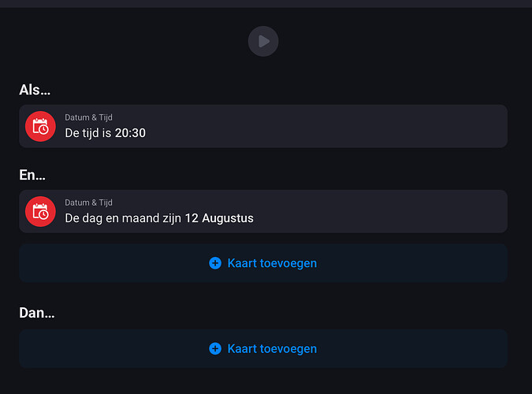The height and width of the screenshot is (394, 532).
Task: Click the 20:30 time value
Action: (130, 133)
